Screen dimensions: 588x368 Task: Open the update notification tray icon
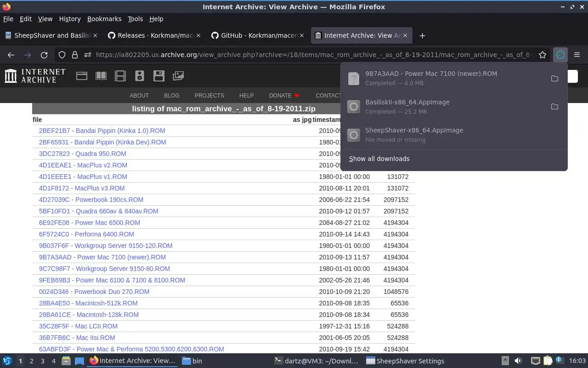(559, 361)
